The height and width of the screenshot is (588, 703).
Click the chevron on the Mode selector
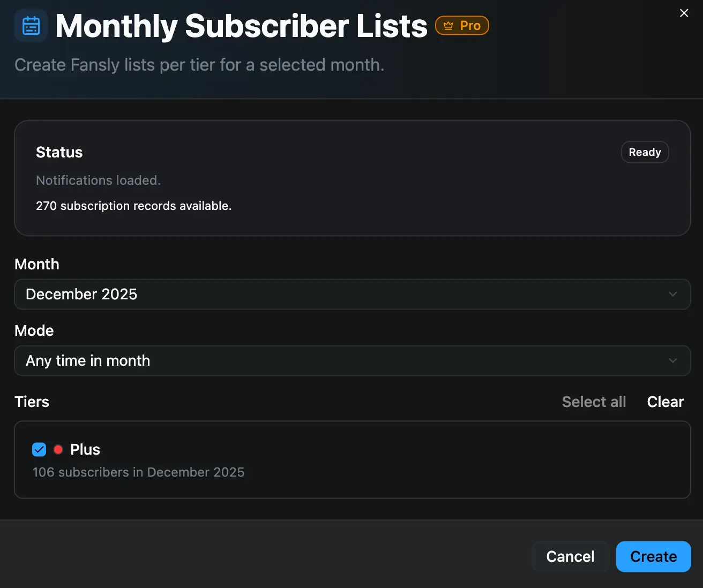point(674,360)
